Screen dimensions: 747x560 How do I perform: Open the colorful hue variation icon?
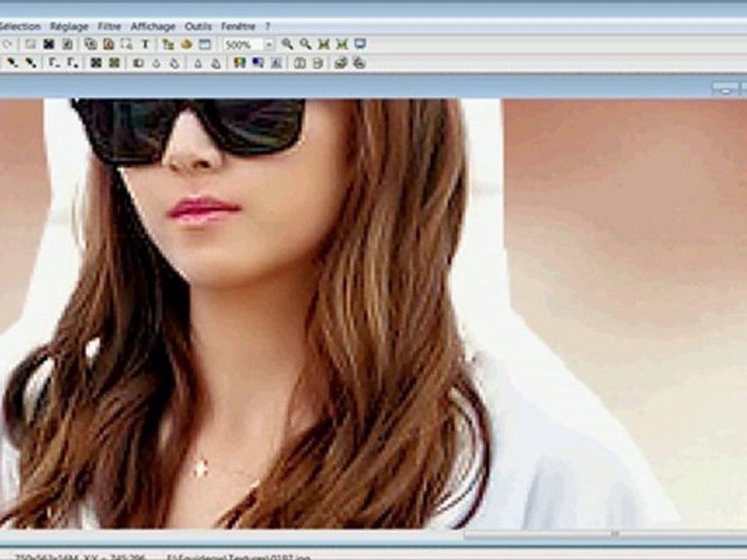click(x=240, y=63)
